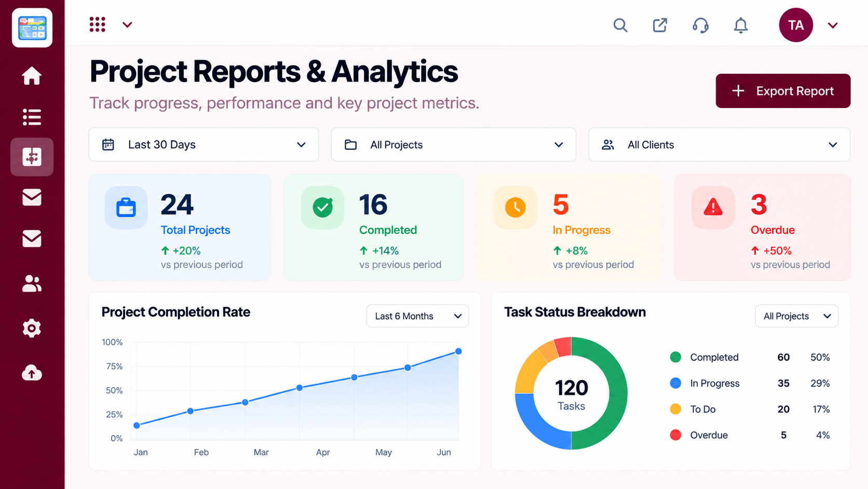Click the warning triangle icon on the Overdue card
The width and height of the screenshot is (868, 489).
point(713,207)
